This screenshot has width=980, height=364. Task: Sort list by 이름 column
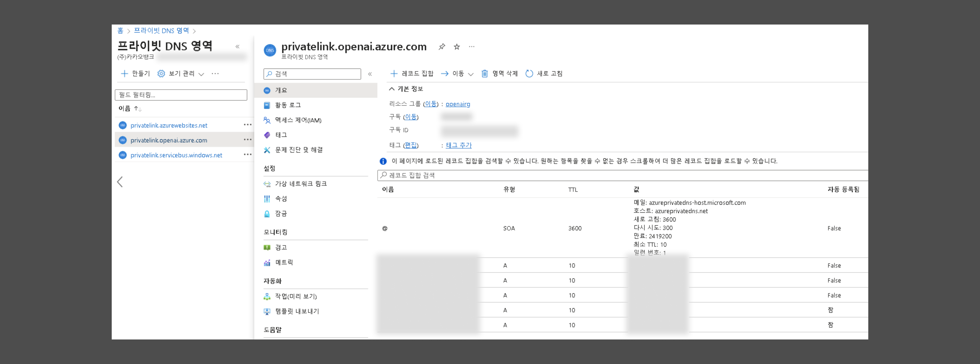(130, 109)
